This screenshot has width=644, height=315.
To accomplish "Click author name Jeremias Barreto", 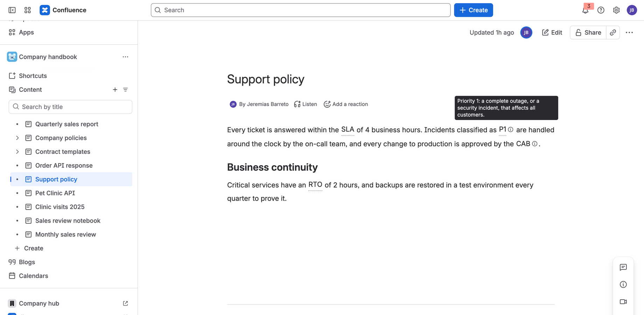I will tap(268, 104).
